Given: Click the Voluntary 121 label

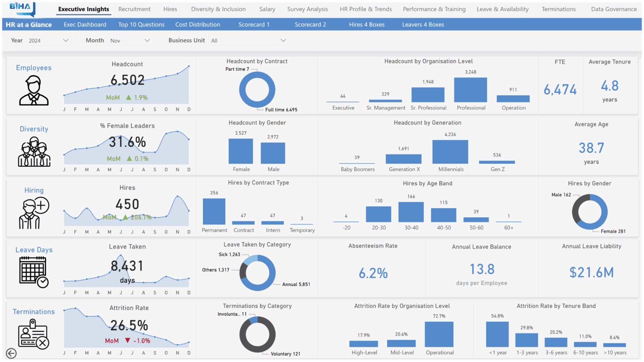Looking at the screenshot, I should [286, 354].
